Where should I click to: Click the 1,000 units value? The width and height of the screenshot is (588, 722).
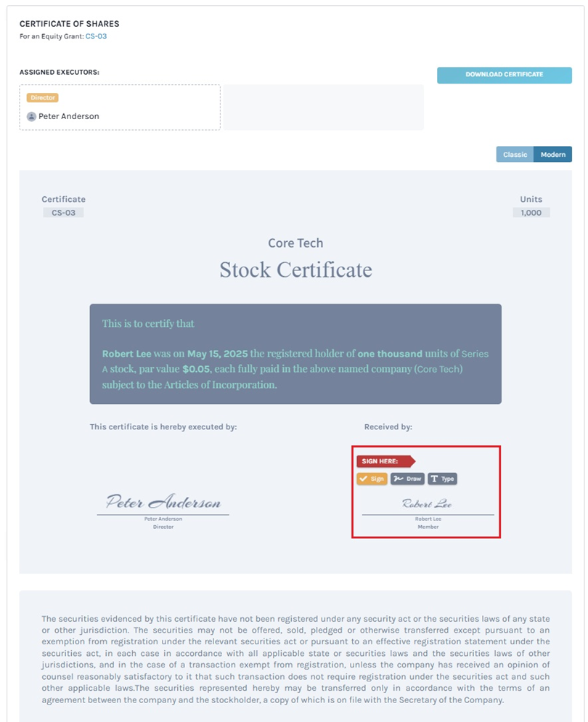pos(531,213)
